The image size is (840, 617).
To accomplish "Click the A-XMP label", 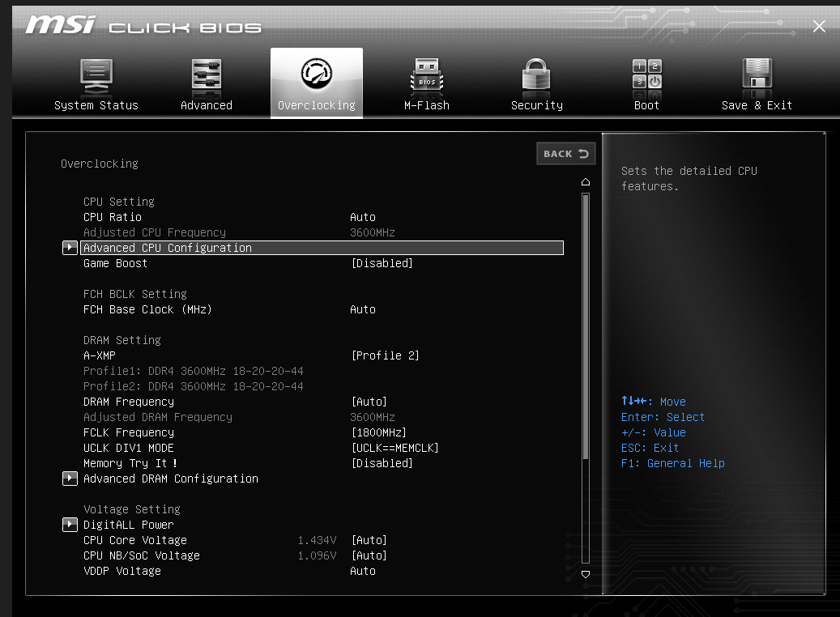I will pos(99,355).
